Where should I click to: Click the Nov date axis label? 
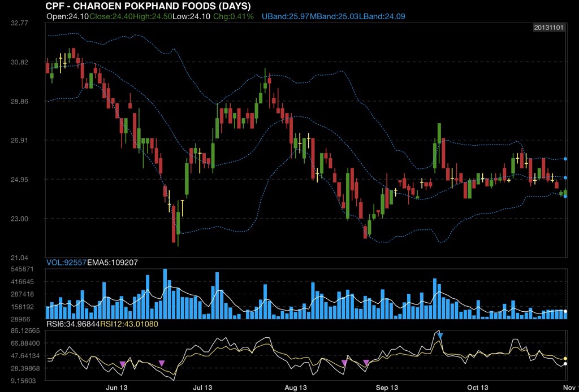(x=572, y=387)
